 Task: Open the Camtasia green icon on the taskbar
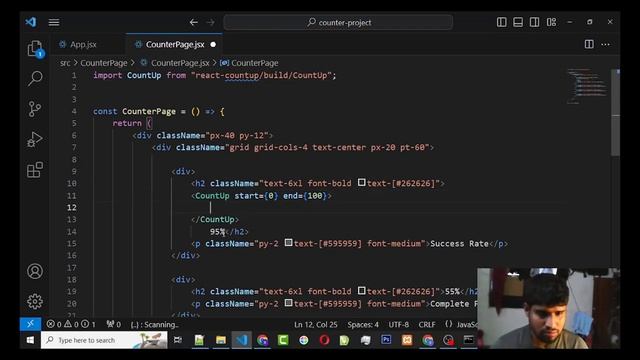pos(283,340)
